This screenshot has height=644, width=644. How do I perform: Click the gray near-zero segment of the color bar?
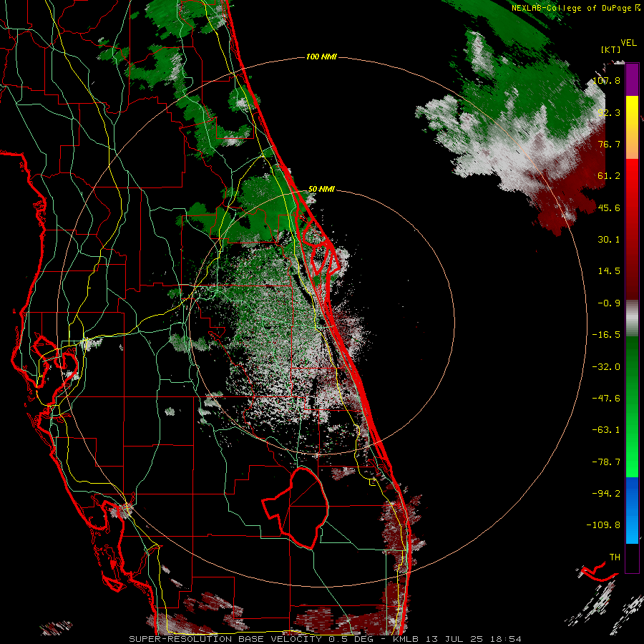tap(632, 318)
